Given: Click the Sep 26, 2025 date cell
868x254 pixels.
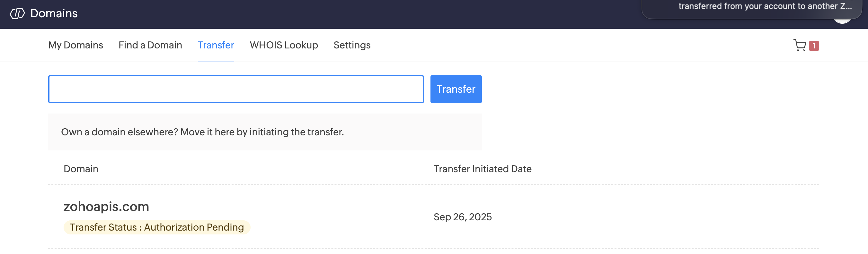Looking at the screenshot, I should (x=462, y=217).
